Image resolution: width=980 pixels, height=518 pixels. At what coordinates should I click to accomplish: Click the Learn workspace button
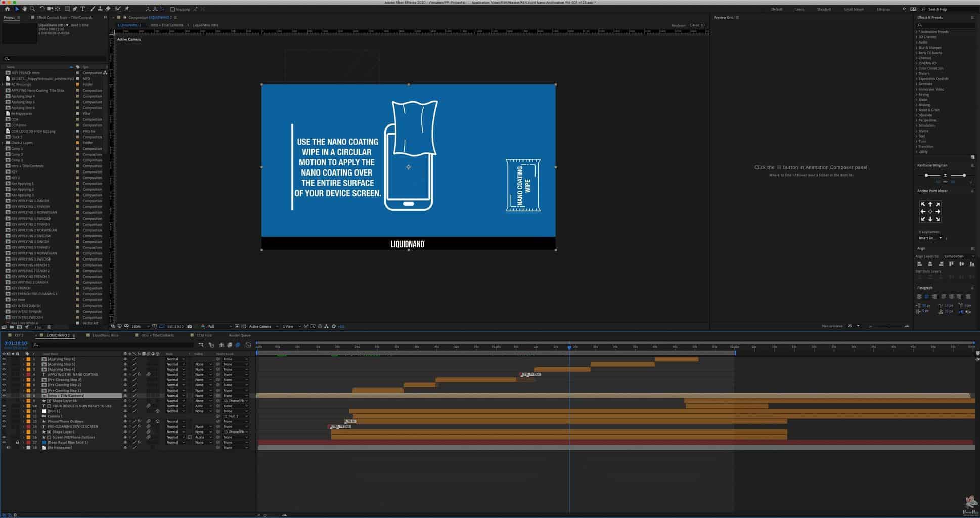click(799, 9)
